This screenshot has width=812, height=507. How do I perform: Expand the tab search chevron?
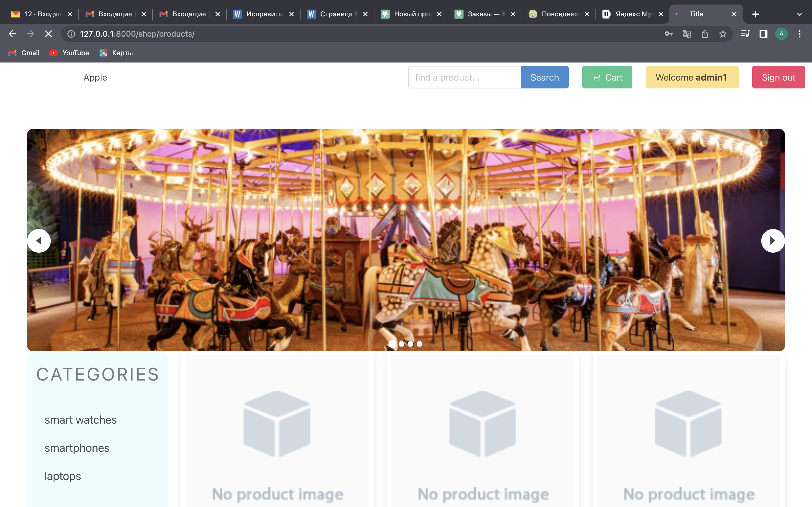(799, 14)
